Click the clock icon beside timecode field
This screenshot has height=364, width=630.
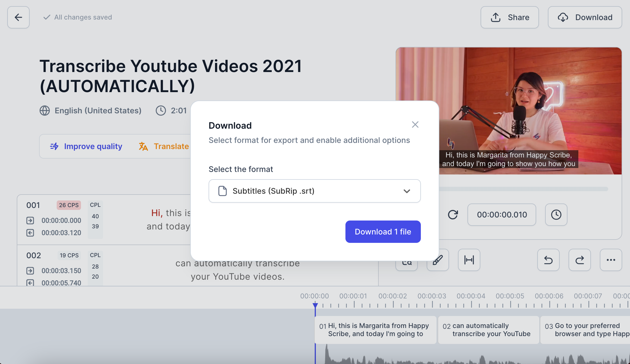(x=556, y=215)
